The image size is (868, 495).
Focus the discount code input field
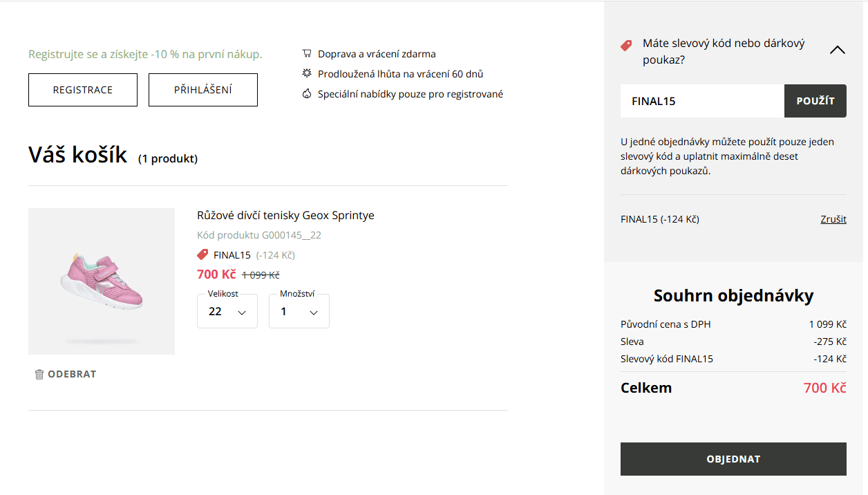point(702,101)
